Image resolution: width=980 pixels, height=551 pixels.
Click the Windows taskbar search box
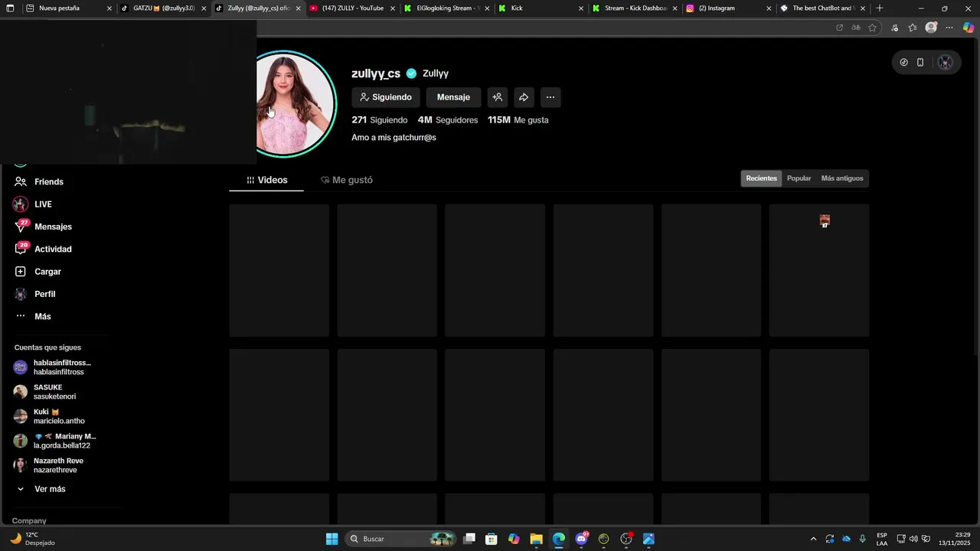(x=400, y=539)
